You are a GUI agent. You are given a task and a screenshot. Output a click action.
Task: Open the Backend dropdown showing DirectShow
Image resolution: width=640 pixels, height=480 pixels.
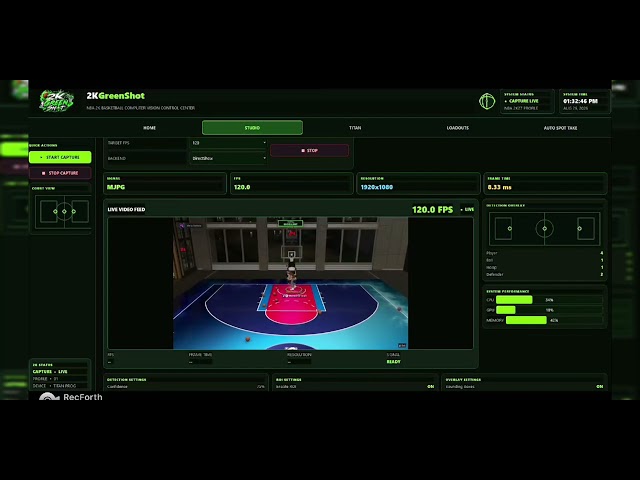coord(229,158)
